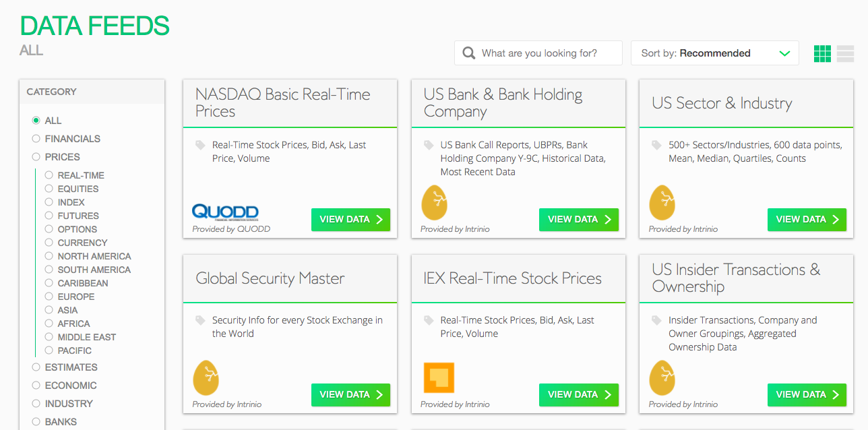The width and height of the screenshot is (868, 430).
Task: Click 'Security Info for every Stock Exchange' description
Action: click(297, 327)
